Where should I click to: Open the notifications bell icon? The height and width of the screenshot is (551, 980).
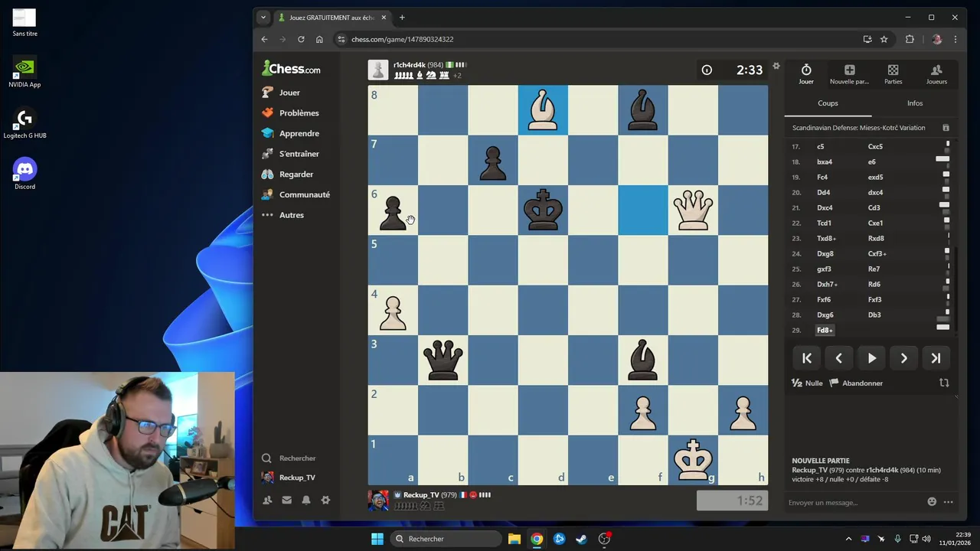[306, 500]
